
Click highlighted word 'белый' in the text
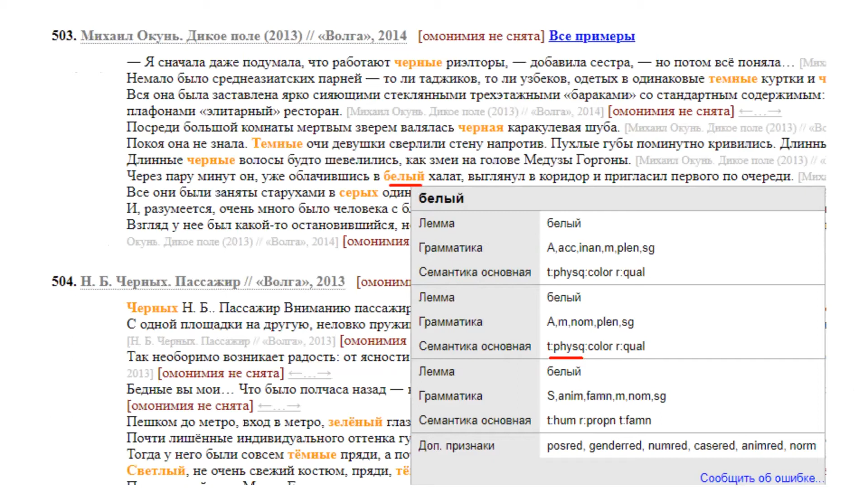[x=404, y=176]
